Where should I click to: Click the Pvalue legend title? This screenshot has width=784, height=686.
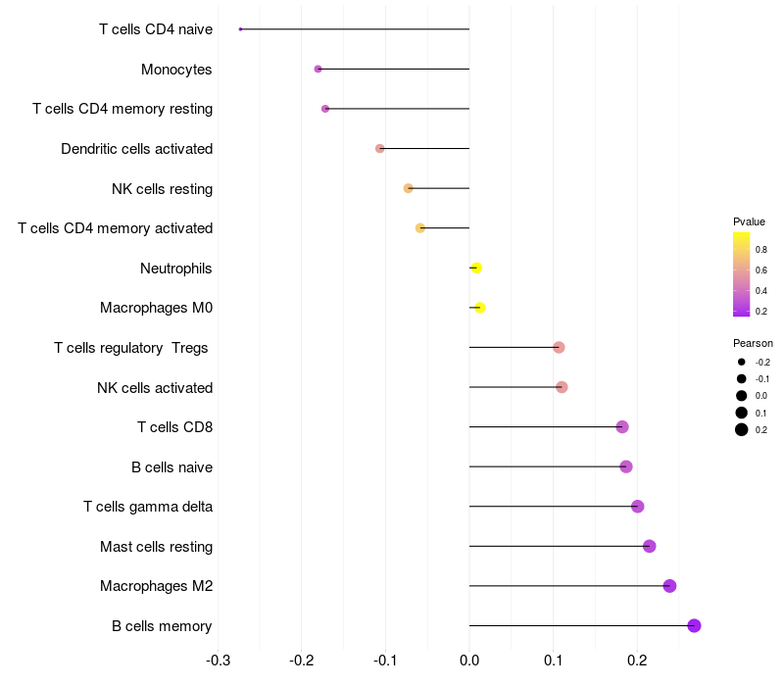[749, 221]
